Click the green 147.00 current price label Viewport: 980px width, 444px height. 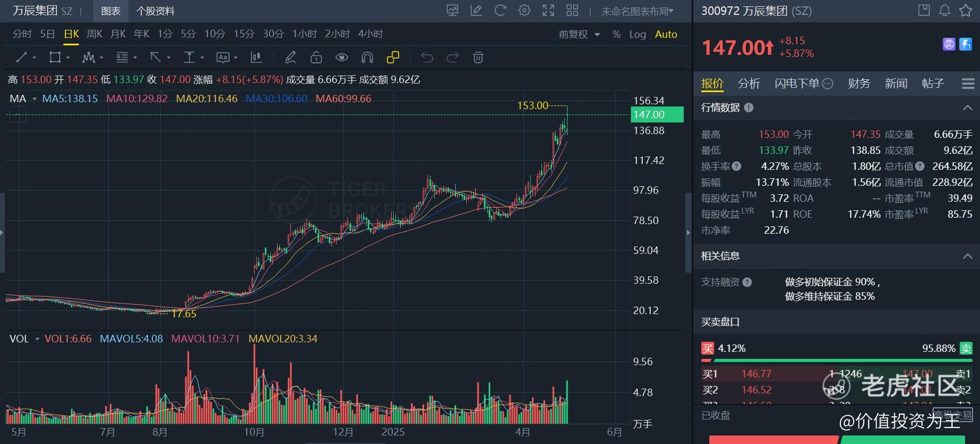[x=657, y=114]
